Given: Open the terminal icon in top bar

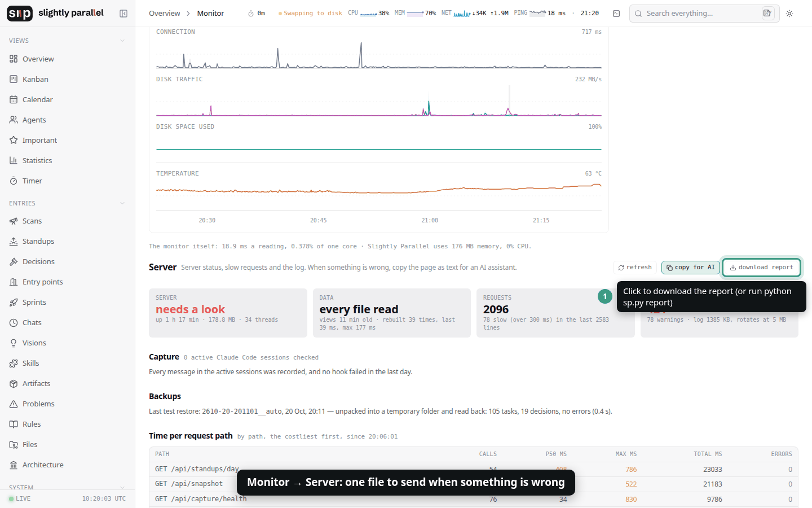Looking at the screenshot, I should [616, 14].
